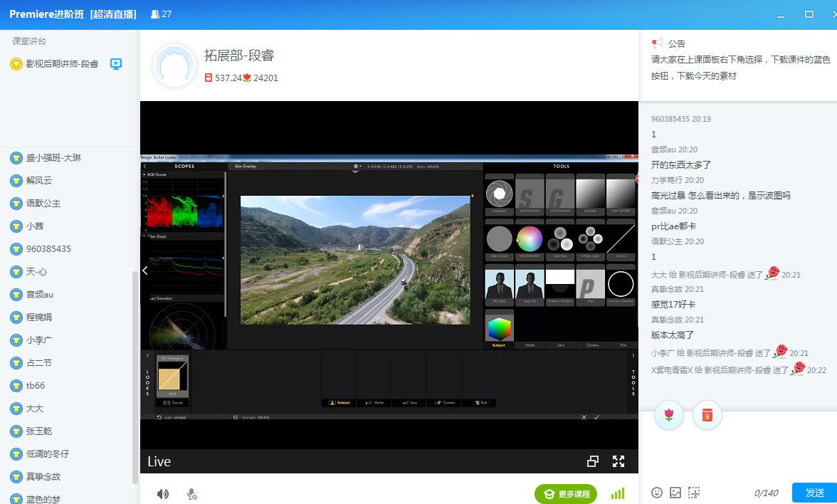837x504 pixels.
Task: Toggle the muted microphone icon
Action: (x=191, y=494)
